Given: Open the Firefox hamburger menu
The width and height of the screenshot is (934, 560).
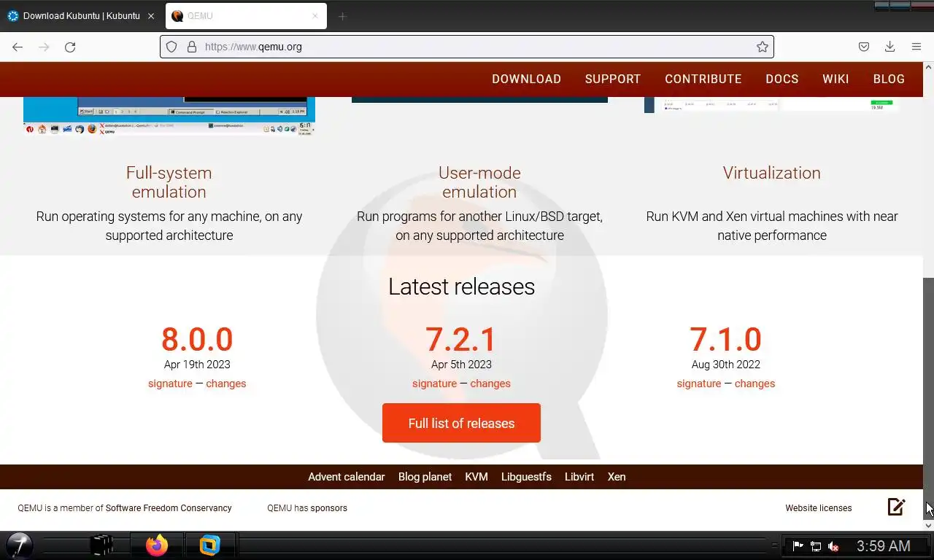Looking at the screenshot, I should point(916,47).
